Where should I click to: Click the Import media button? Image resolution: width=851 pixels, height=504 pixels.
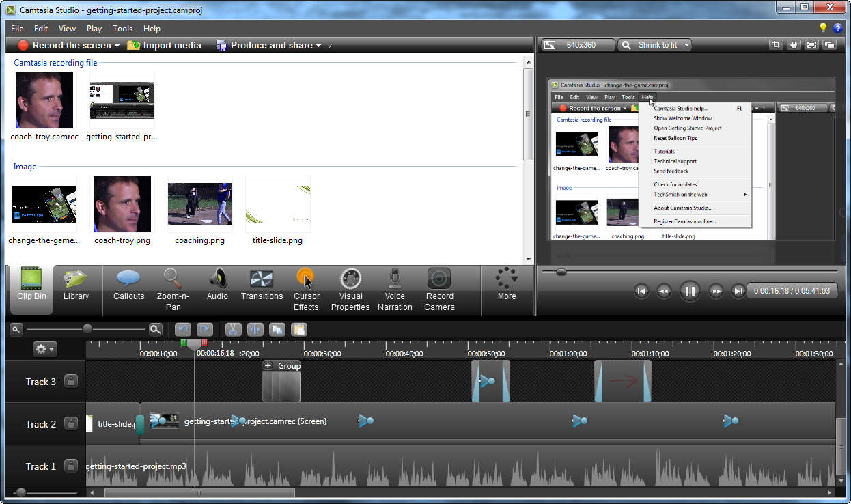164,45
